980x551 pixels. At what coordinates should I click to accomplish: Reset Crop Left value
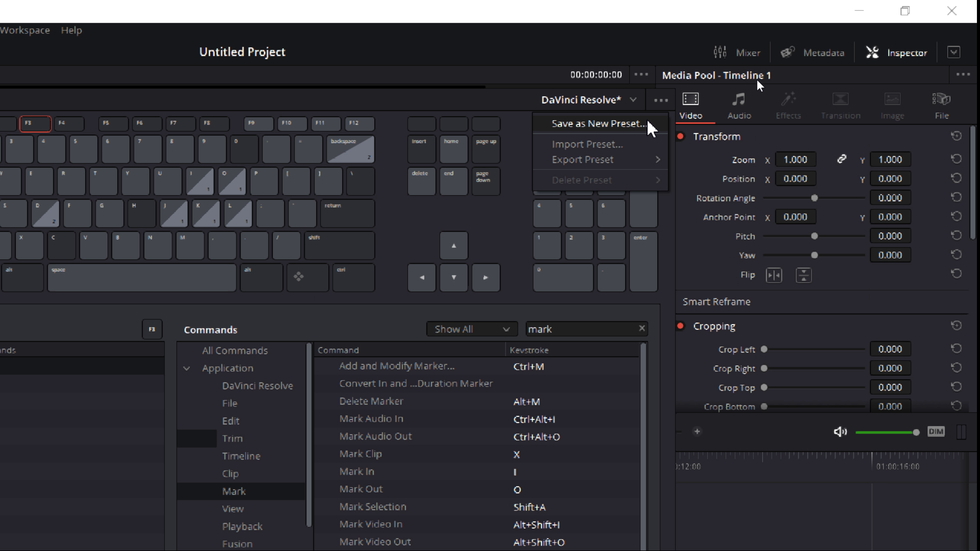(957, 349)
